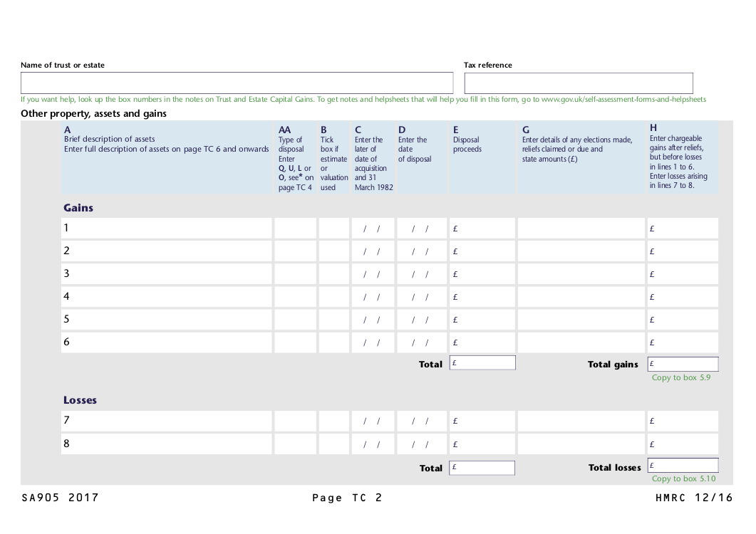Click the 'Losses' section heading
This screenshot has width=756, height=534.
tap(80, 400)
